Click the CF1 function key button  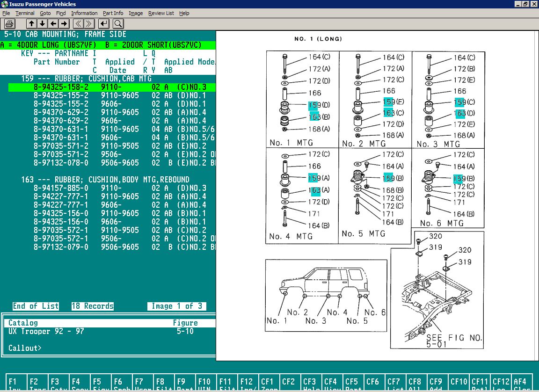269,383
